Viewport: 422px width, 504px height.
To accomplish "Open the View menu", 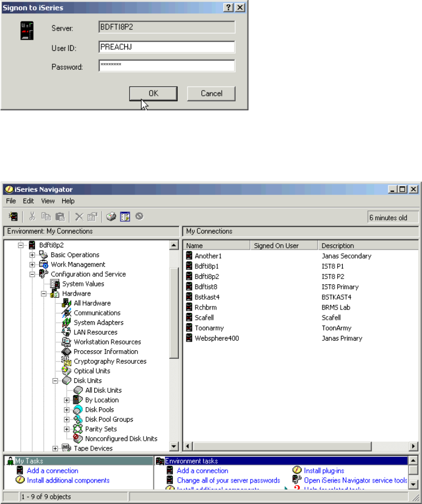I will point(48,201).
